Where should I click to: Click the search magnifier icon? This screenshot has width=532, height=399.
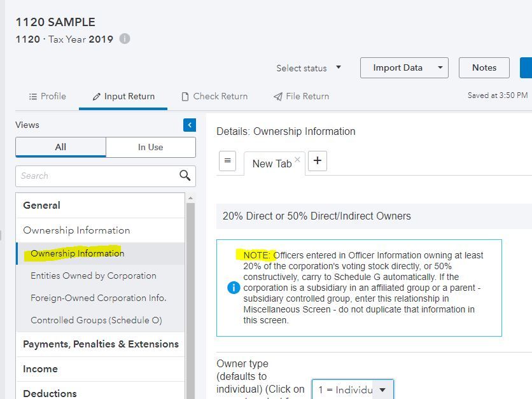185,176
